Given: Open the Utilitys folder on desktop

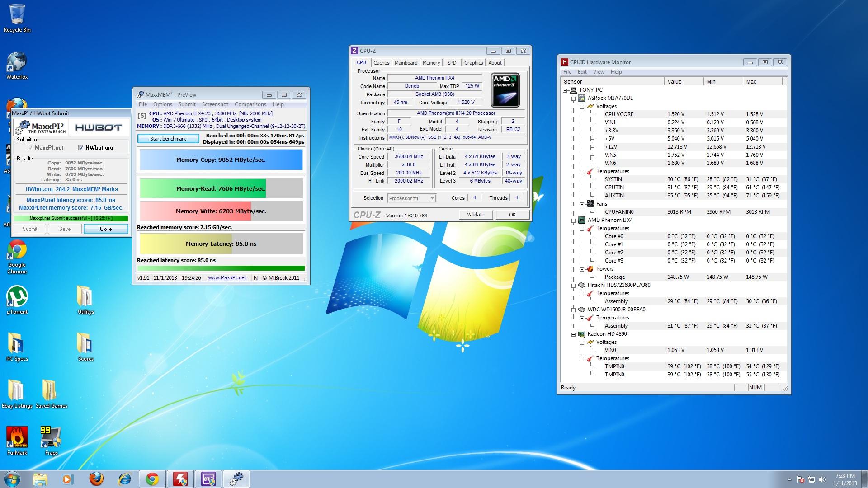Looking at the screenshot, I should (85, 300).
